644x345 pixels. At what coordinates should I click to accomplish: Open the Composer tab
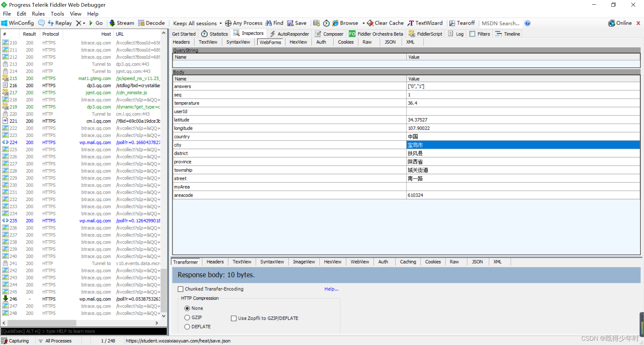click(329, 34)
